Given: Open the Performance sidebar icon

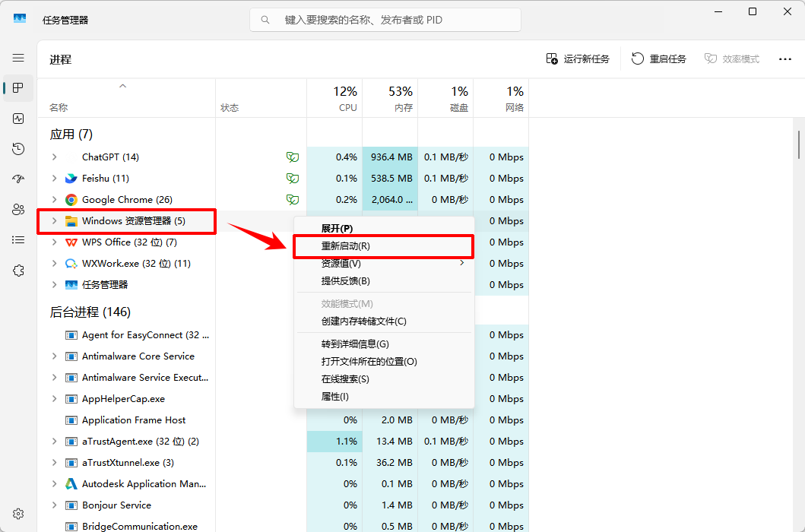Looking at the screenshot, I should click(18, 119).
